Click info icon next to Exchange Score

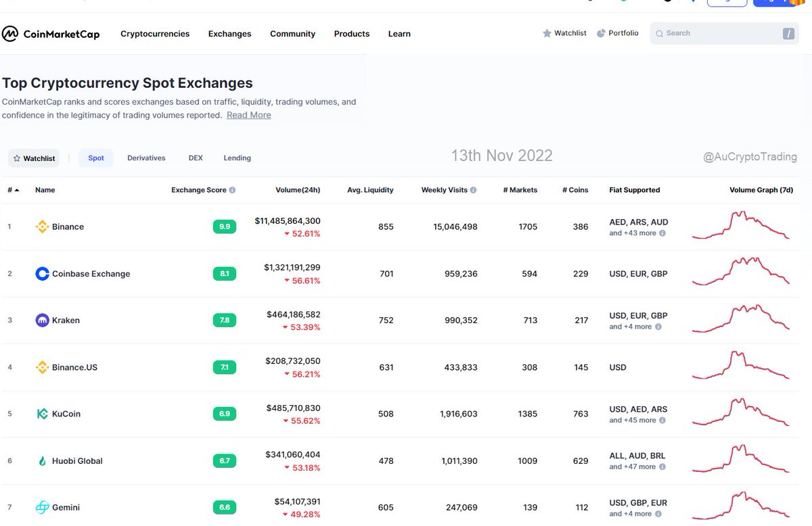click(x=232, y=190)
